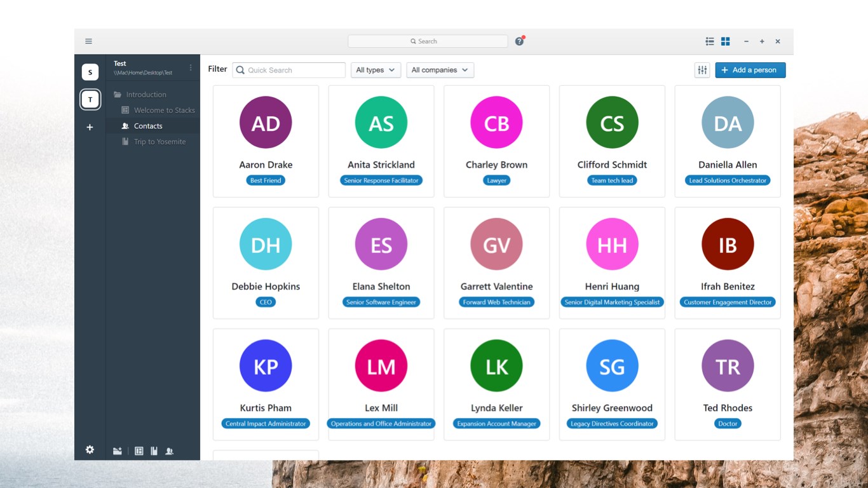Click the Lawyer tag
868x488 pixels.
click(496, 180)
